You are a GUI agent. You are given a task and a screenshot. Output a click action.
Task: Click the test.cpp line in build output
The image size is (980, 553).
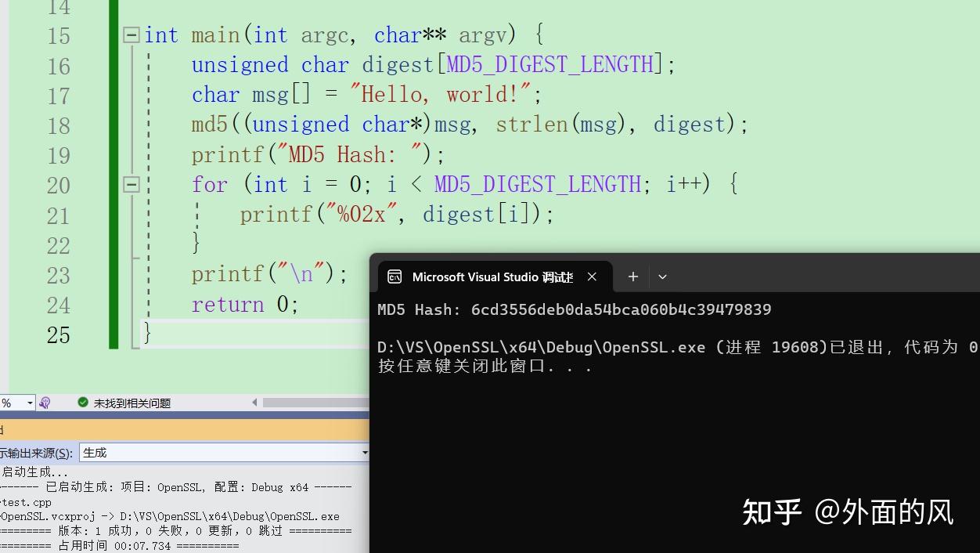click(26, 502)
